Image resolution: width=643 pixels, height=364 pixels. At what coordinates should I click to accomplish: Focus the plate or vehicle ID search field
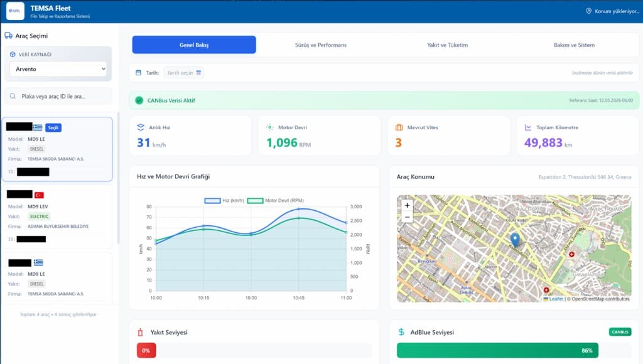[58, 96]
